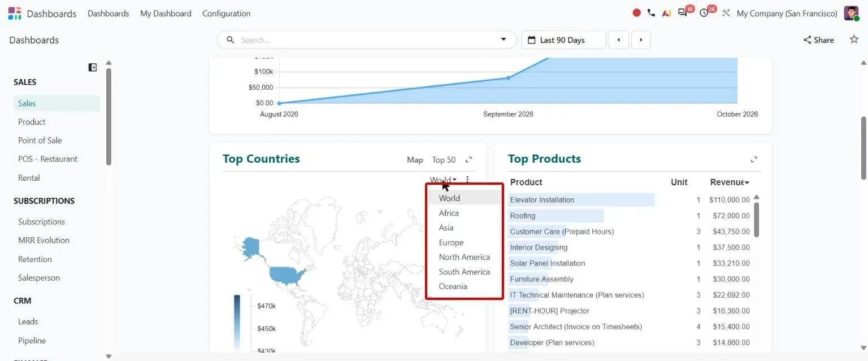Select South America in region list
This screenshot has width=868, height=361.
(464, 272)
